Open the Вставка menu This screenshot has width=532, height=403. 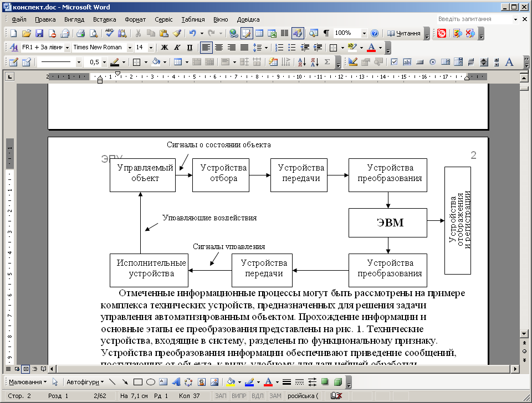pyautogui.click(x=105, y=20)
